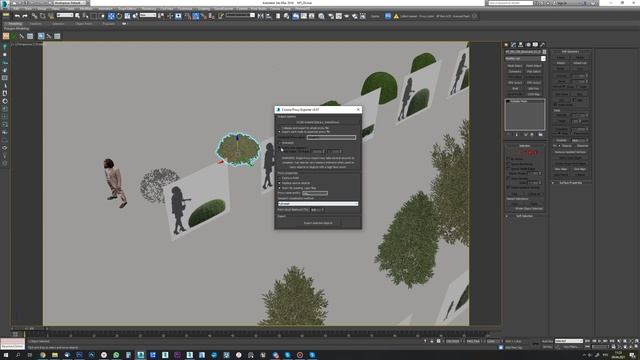The width and height of the screenshot is (640, 360).
Task: Open viewport visualization method dropdown
Action: (318, 203)
